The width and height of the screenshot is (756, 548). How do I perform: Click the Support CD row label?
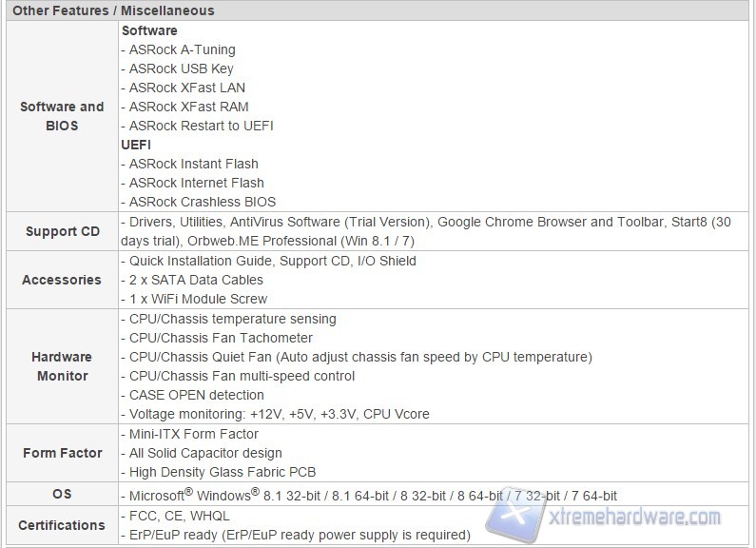click(62, 231)
